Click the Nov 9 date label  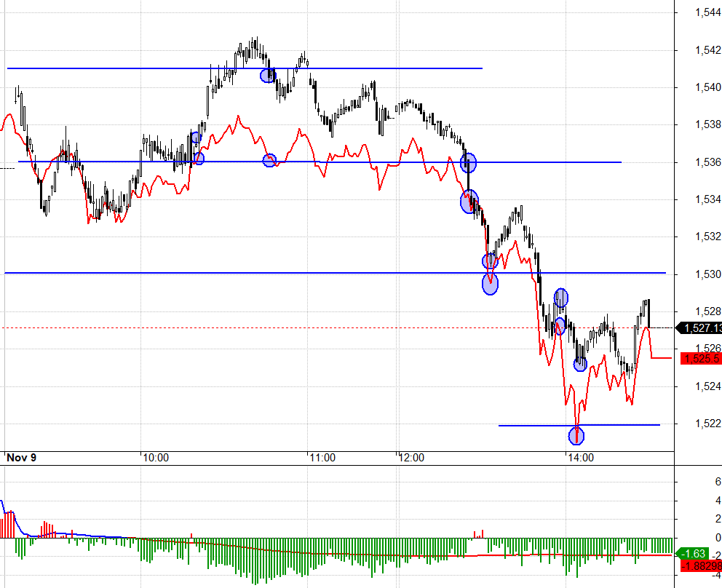22,458
